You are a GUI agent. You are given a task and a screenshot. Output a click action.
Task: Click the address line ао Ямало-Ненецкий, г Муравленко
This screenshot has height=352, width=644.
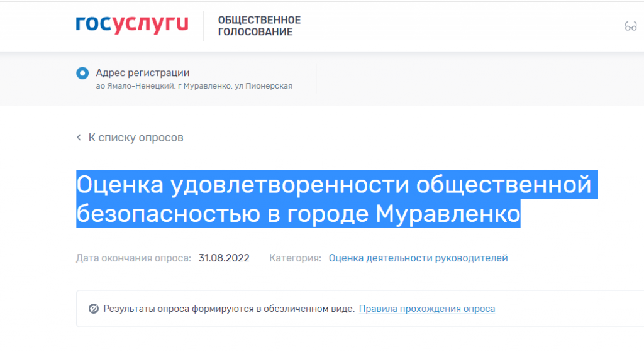194,86
